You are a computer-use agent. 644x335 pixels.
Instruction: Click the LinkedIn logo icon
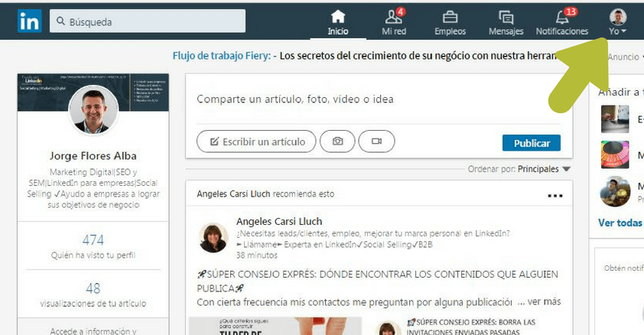click(x=29, y=21)
